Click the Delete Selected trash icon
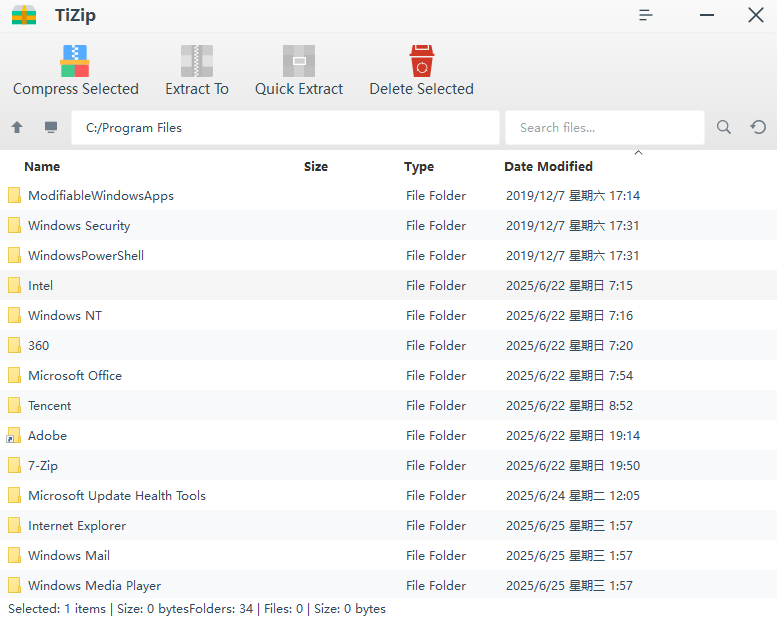Screen dimensions: 777x617 422,61
